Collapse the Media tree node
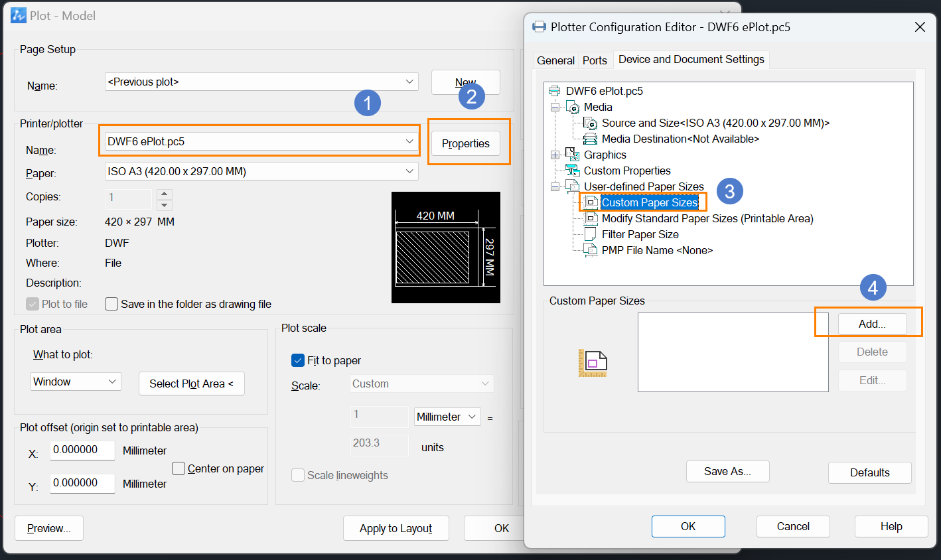This screenshot has height=560, width=941. [555, 107]
